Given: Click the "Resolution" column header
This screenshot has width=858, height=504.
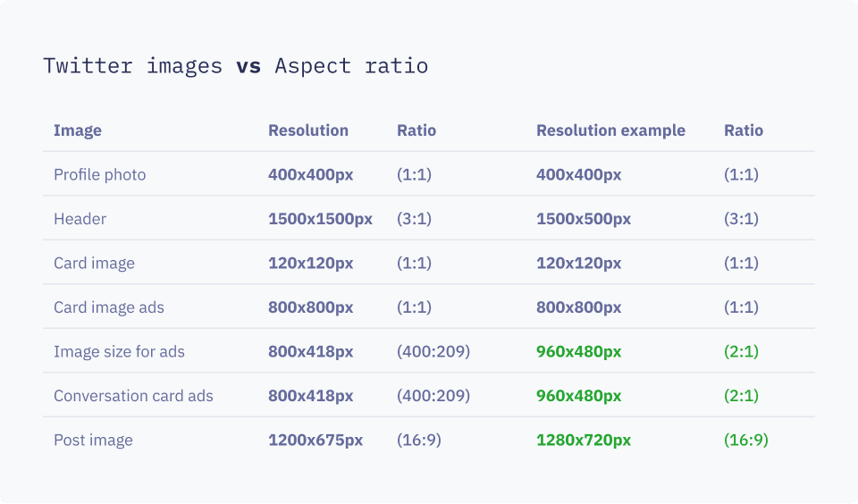Looking at the screenshot, I should pos(308,130).
